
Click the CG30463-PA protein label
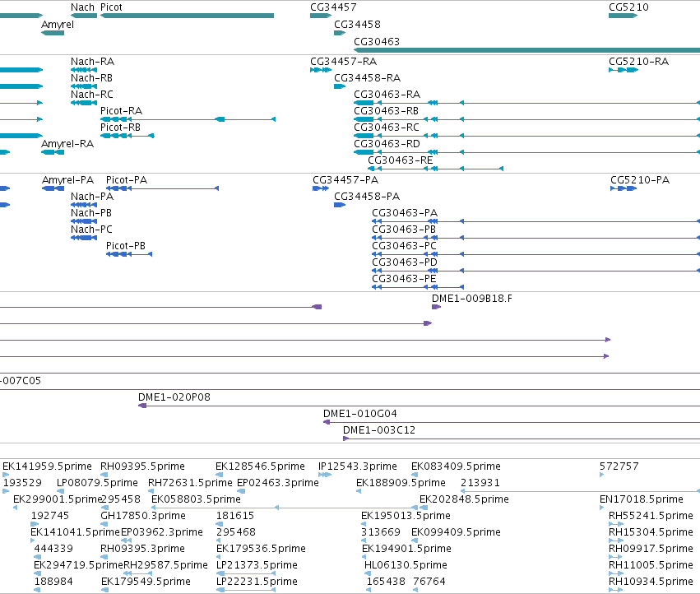(405, 213)
